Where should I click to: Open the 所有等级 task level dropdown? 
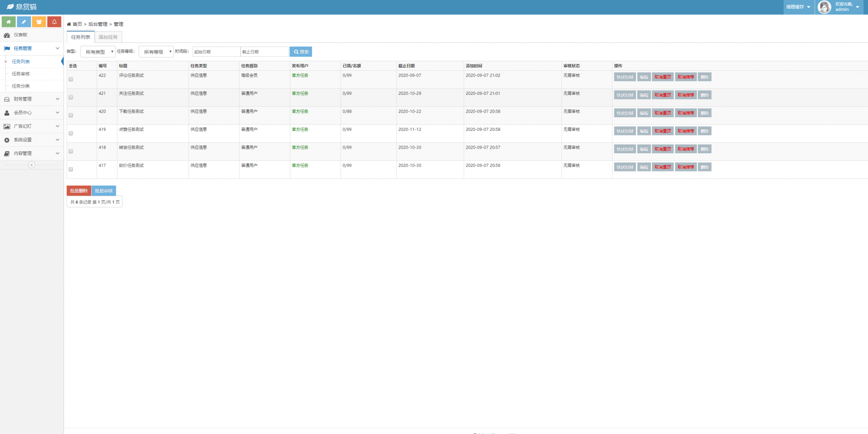click(x=156, y=52)
